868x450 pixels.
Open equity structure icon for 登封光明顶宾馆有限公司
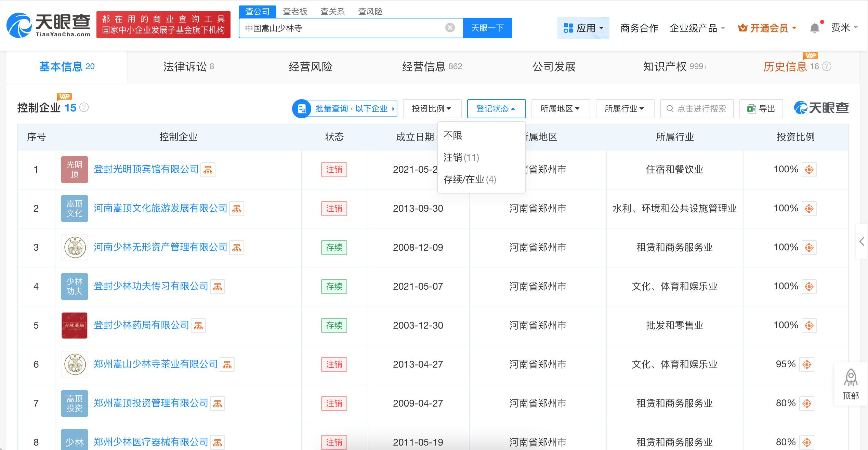208,170
